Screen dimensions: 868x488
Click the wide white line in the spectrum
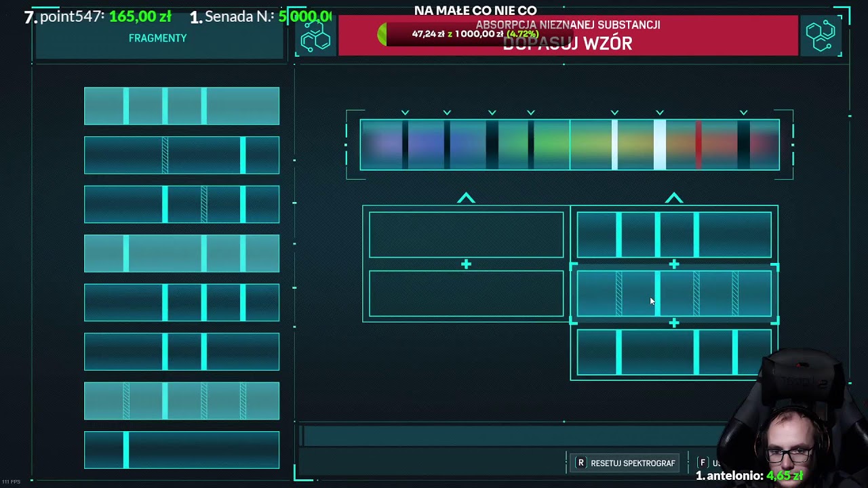pyautogui.click(x=660, y=144)
